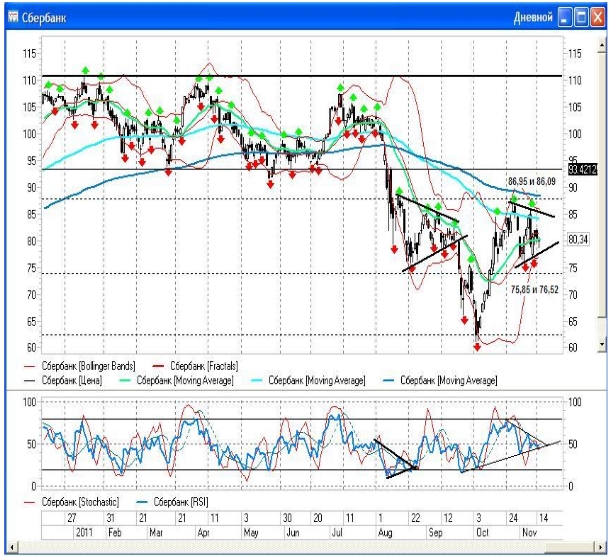Click the Mar month label
The width and height of the screenshot is (612, 557).
[156, 532]
